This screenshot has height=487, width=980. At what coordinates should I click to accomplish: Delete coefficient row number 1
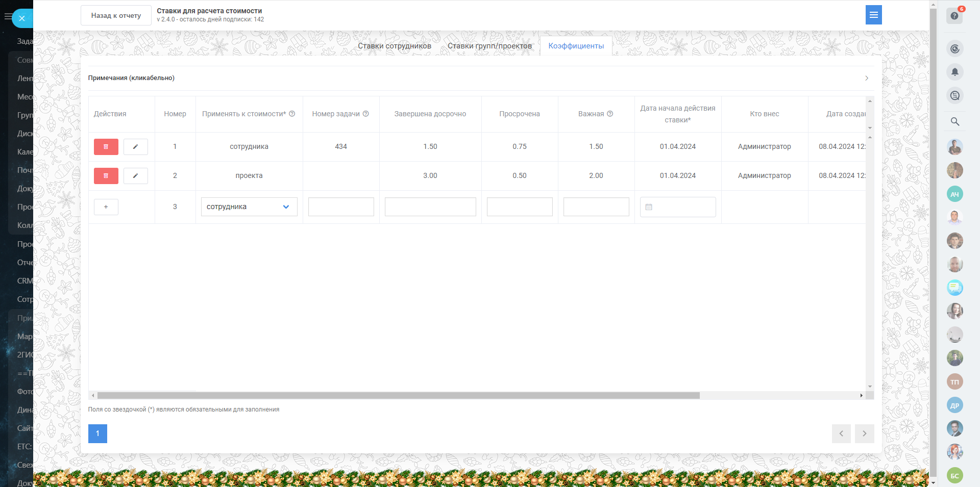[x=106, y=147]
